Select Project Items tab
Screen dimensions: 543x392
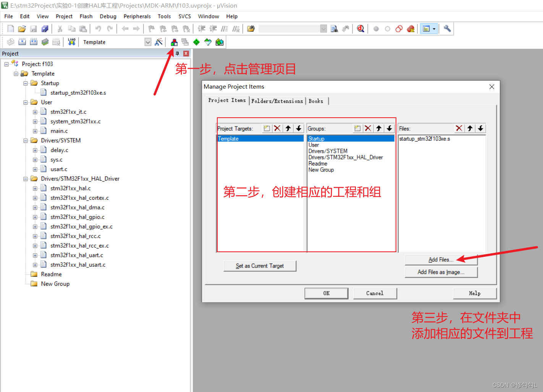pyautogui.click(x=227, y=100)
